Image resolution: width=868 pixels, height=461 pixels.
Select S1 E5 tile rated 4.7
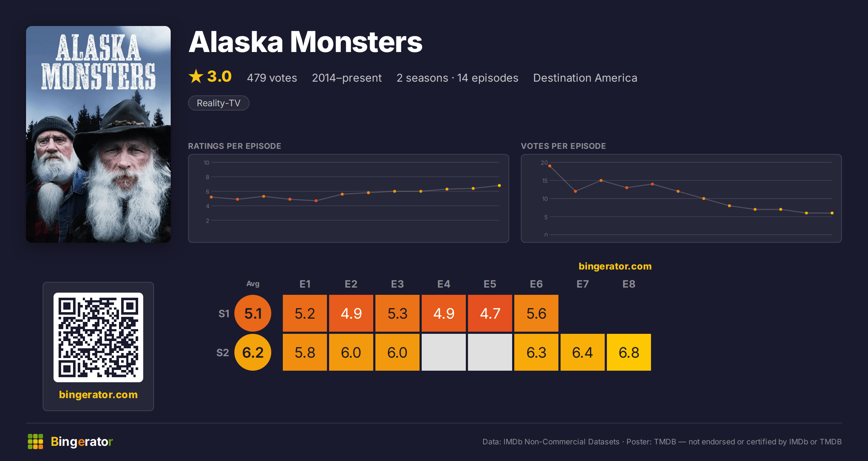click(490, 313)
